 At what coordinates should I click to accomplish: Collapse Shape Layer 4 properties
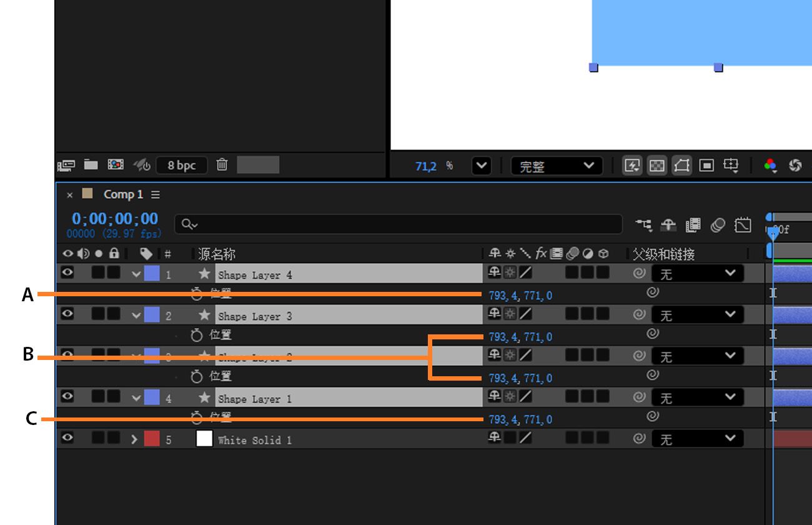click(136, 274)
